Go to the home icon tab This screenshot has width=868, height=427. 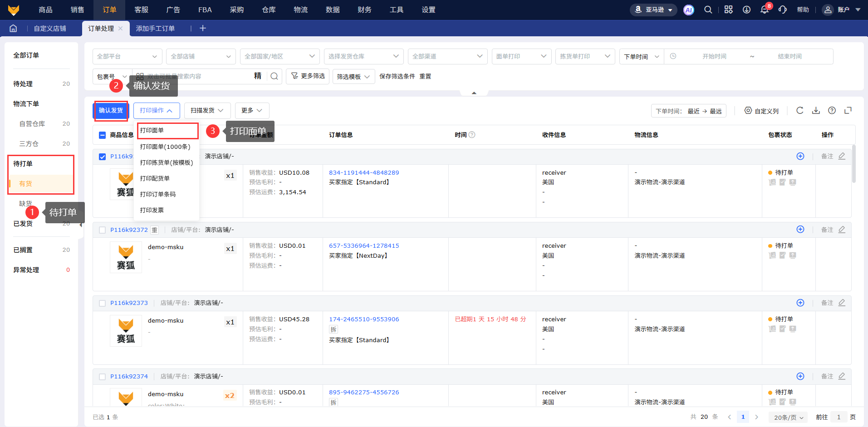coord(13,28)
